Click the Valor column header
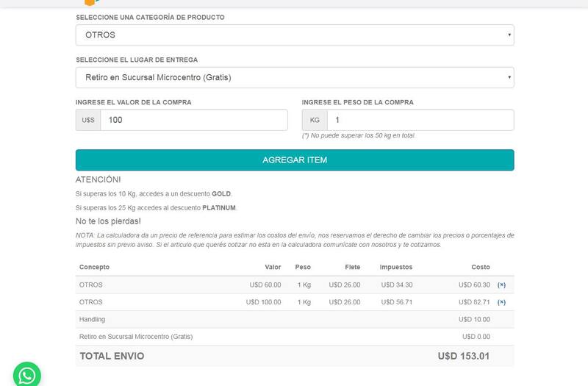This screenshot has width=588, height=386. (x=273, y=267)
